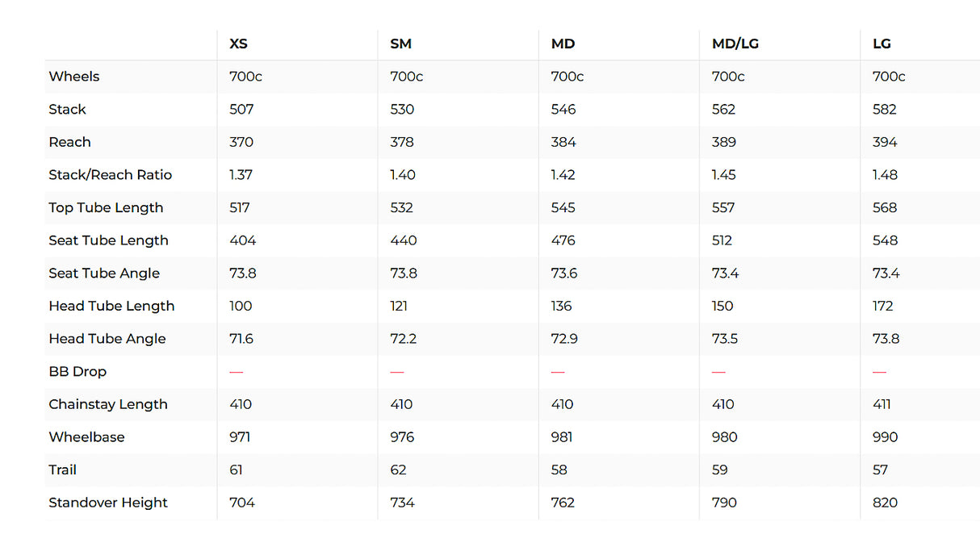Click the Standover Height row label
This screenshot has width=980, height=551.
(x=108, y=503)
